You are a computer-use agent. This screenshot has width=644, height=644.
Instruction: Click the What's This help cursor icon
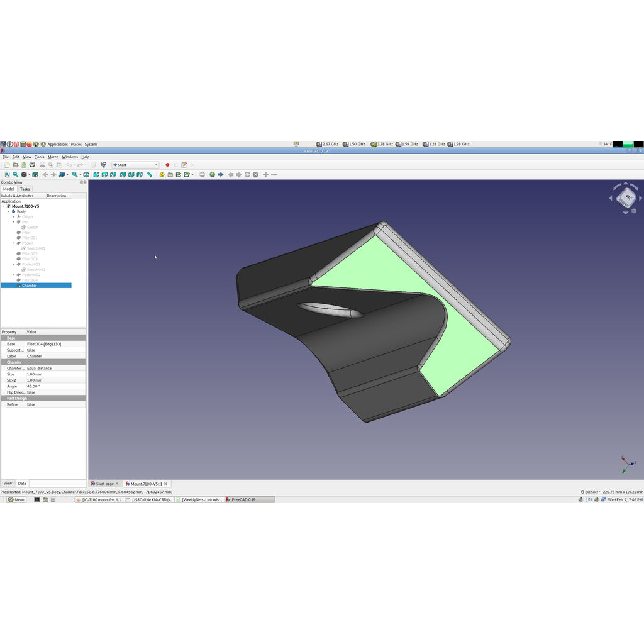click(x=104, y=165)
